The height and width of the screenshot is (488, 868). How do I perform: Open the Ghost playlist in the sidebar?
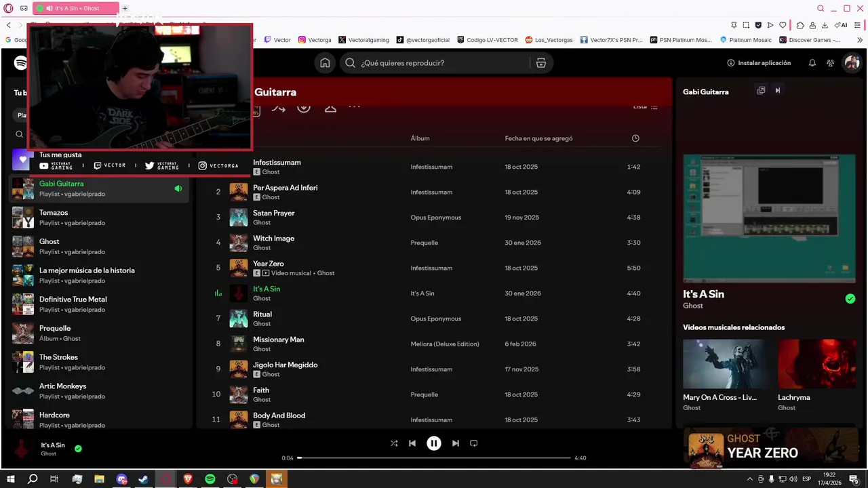tap(100, 247)
